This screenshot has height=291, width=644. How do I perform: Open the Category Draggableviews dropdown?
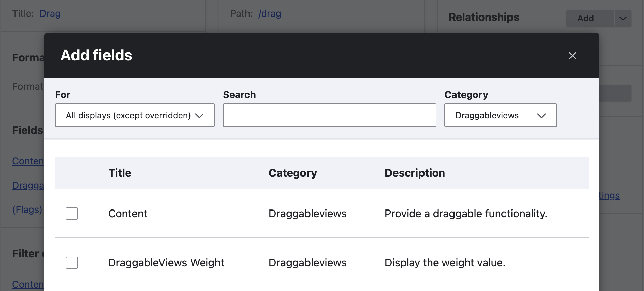500,115
